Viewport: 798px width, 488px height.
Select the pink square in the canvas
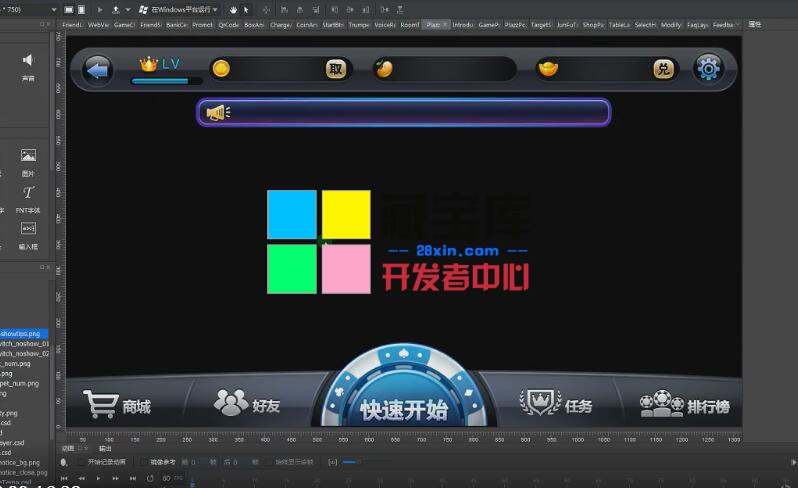346,269
